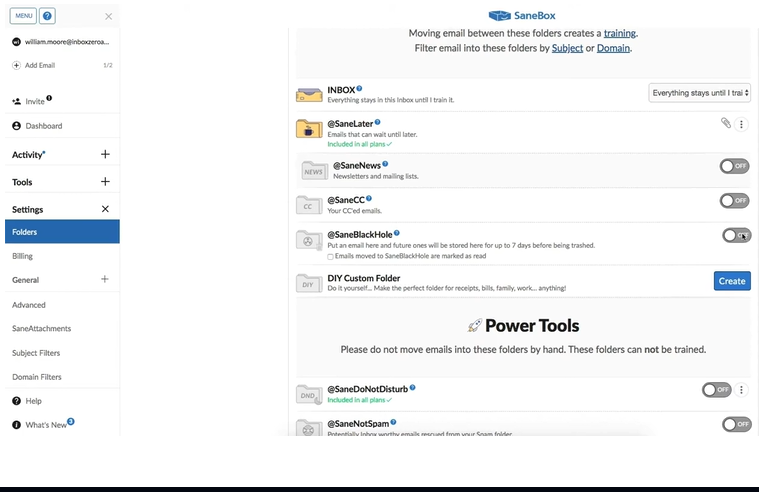Open Advanced settings
This screenshot has width=759, height=492.
click(29, 305)
